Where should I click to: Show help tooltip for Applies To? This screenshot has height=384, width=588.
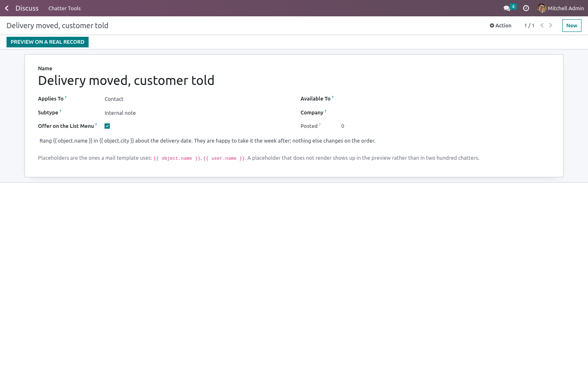pos(66,97)
